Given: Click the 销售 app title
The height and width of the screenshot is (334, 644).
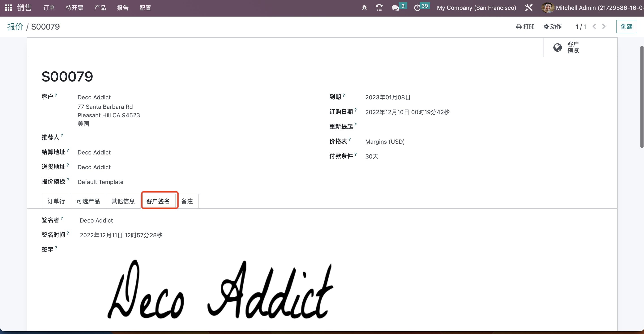Looking at the screenshot, I should click(x=24, y=8).
